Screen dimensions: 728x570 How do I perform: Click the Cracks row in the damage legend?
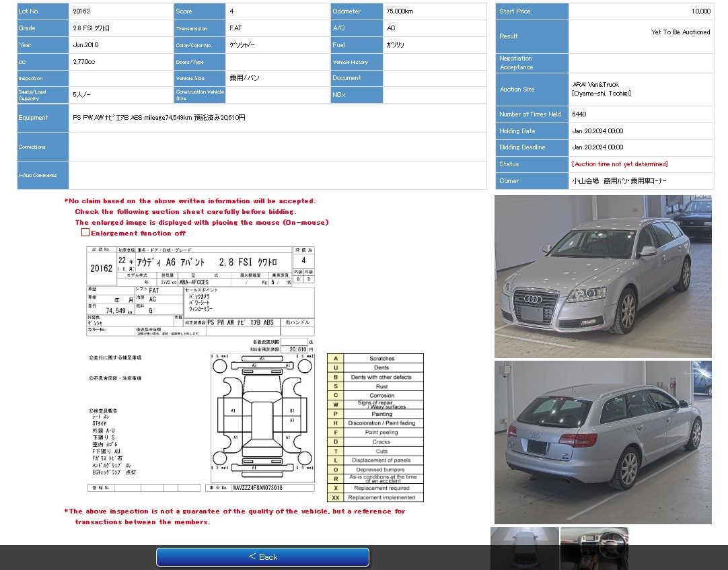pyautogui.click(x=375, y=441)
